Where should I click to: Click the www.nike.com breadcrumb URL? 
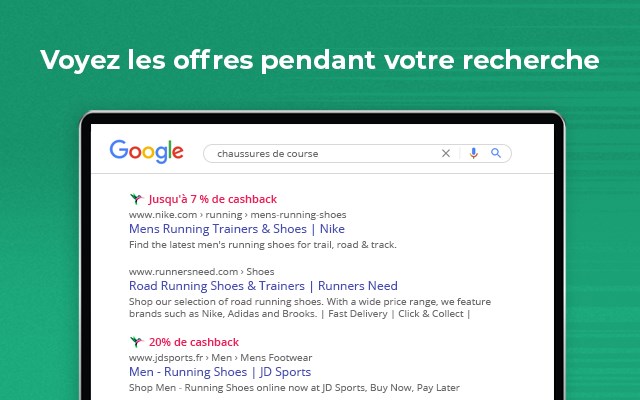click(163, 215)
